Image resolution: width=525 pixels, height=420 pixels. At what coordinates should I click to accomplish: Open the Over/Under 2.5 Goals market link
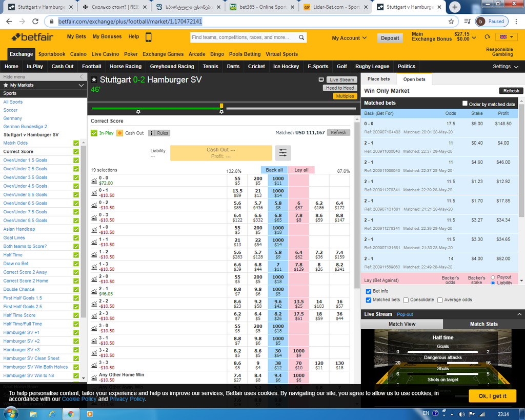pyautogui.click(x=26, y=169)
